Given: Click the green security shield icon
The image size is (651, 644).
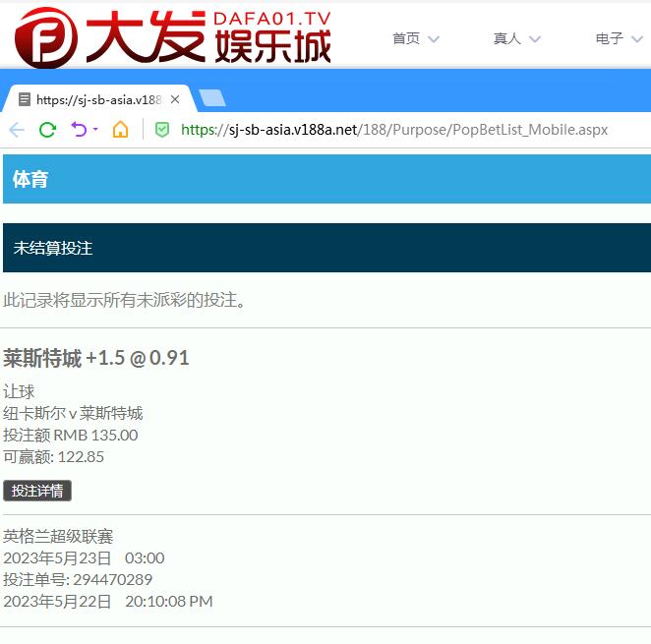Looking at the screenshot, I should click(x=162, y=130).
